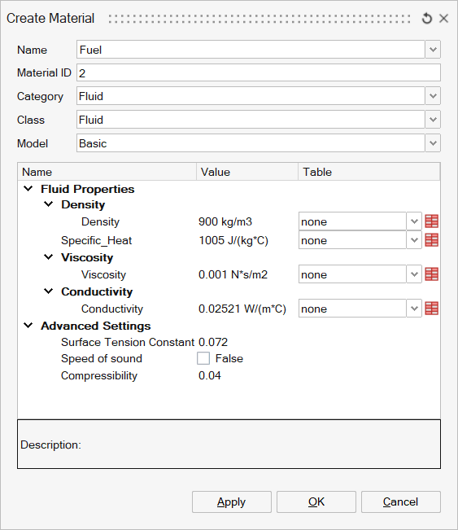
Task: Collapse the Advanced Settings group
Action: coord(28,326)
